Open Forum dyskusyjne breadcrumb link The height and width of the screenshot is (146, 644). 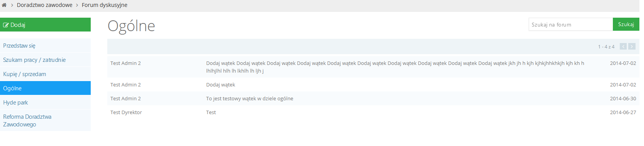[x=105, y=5]
